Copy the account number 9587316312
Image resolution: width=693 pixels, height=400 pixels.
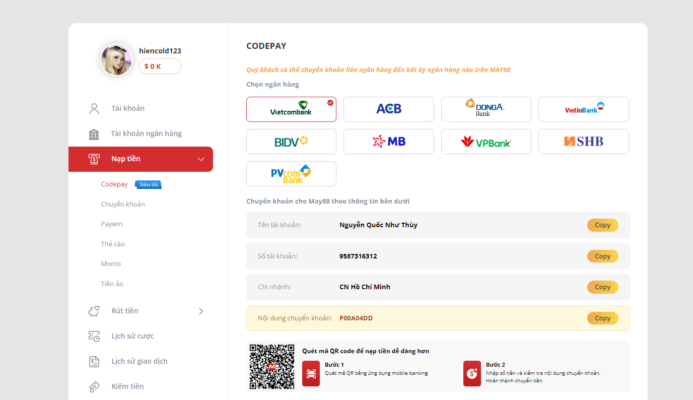(602, 256)
